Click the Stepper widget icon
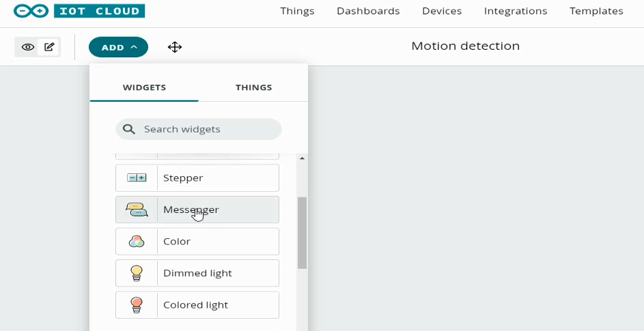 coord(137,178)
